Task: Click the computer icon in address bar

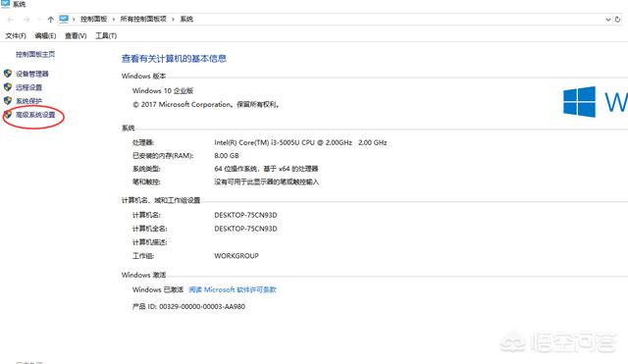Action: [x=64, y=19]
